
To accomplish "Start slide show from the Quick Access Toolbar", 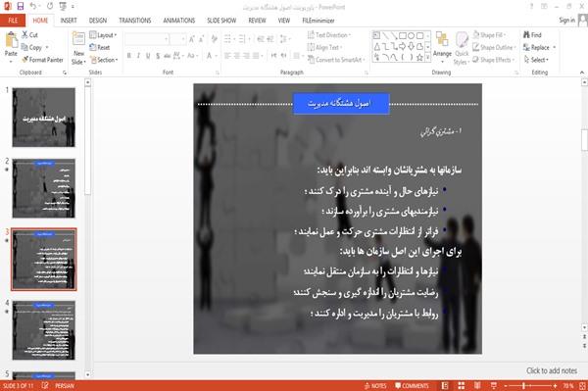I will pyautogui.click(x=63, y=6).
